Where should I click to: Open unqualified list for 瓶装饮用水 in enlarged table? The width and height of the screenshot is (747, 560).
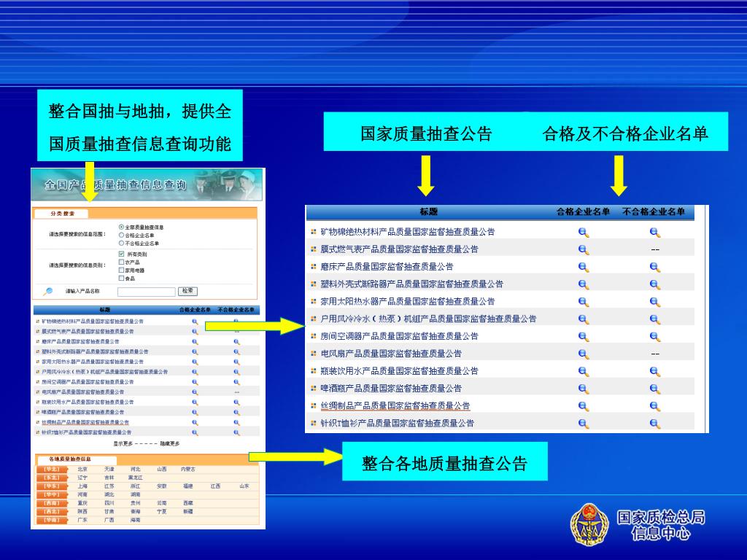655,371
